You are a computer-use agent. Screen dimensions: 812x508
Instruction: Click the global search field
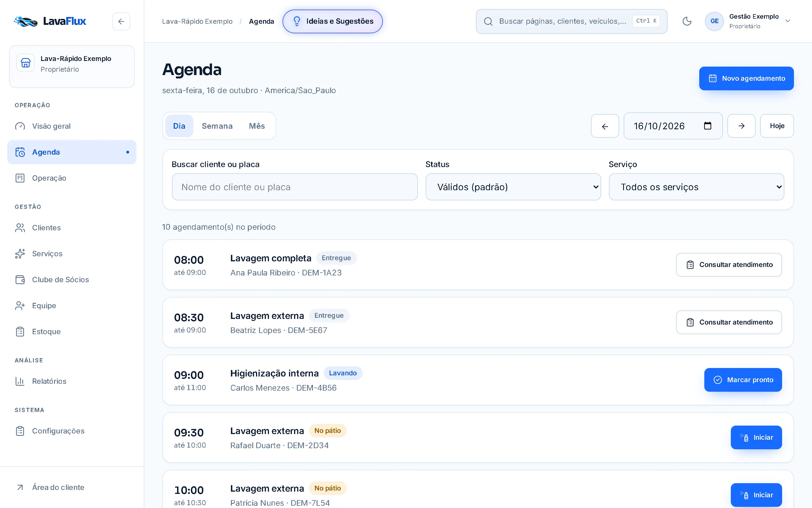(572, 21)
